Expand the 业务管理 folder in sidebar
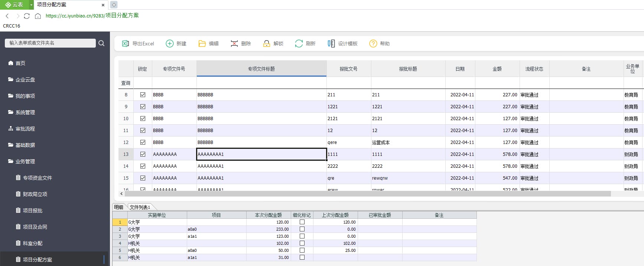 click(x=25, y=161)
